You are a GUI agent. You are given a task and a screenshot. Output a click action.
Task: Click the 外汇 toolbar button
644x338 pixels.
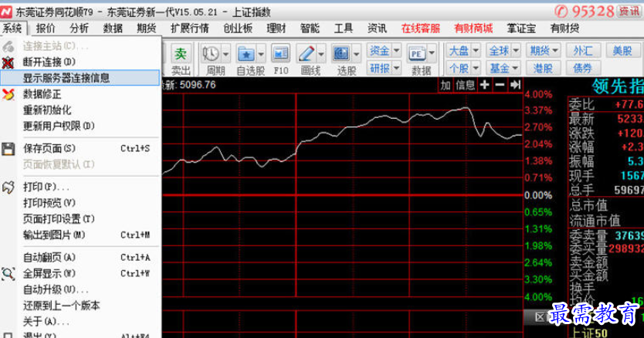pos(582,51)
